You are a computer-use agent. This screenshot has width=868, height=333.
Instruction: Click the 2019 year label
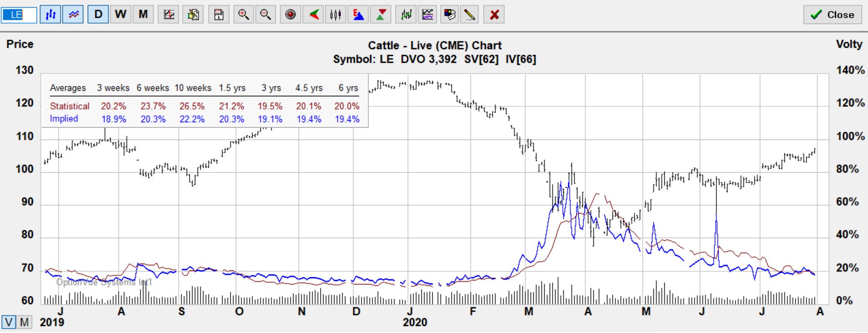(x=52, y=322)
